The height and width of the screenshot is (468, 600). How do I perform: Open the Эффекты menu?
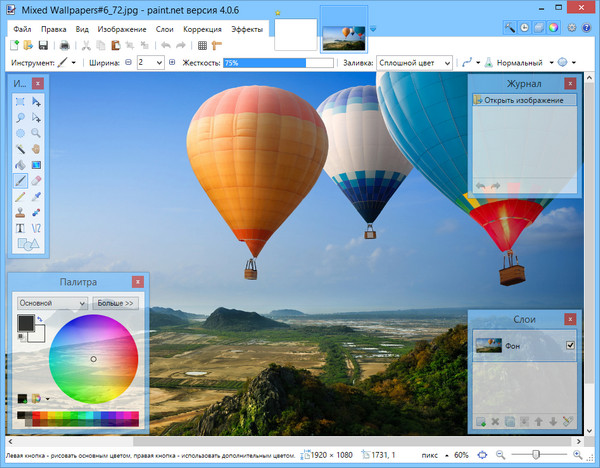[x=247, y=30]
